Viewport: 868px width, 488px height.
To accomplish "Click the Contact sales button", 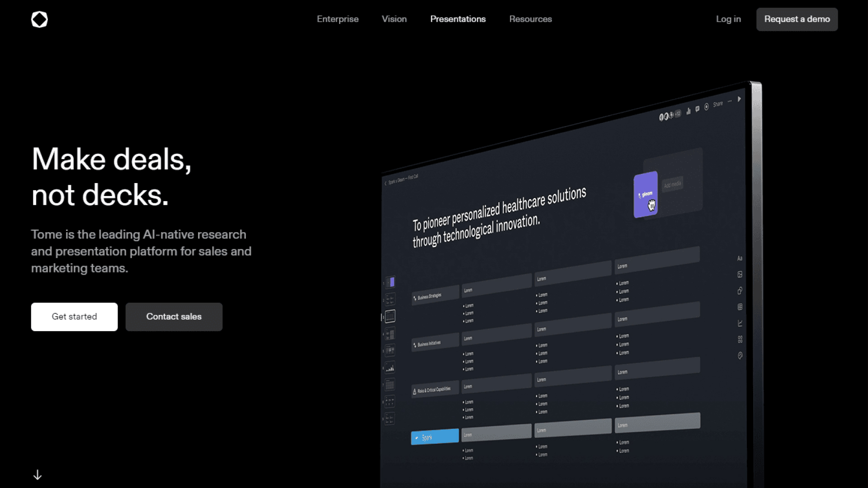I will pos(174,316).
